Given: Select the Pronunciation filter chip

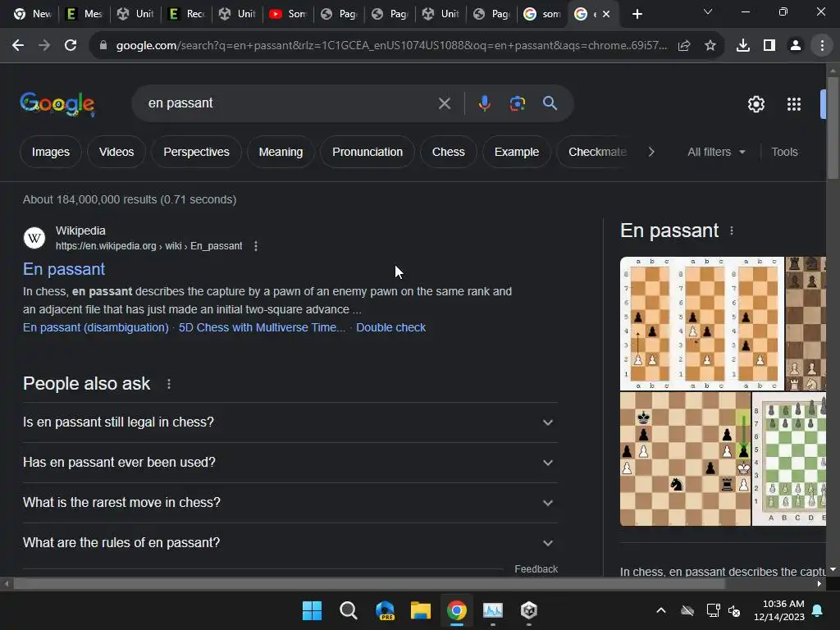Looking at the screenshot, I should (x=367, y=152).
